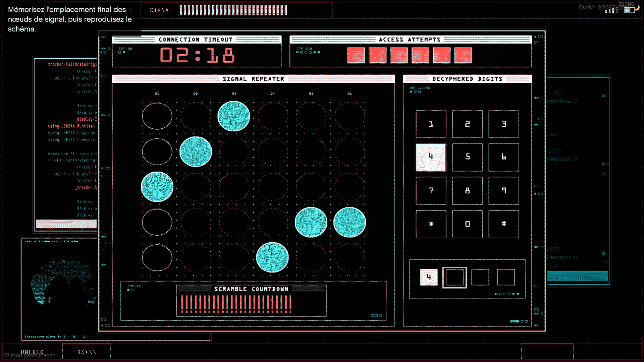Click the highlighted keypad digit 4
The width and height of the screenshot is (644, 362).
pyautogui.click(x=431, y=157)
